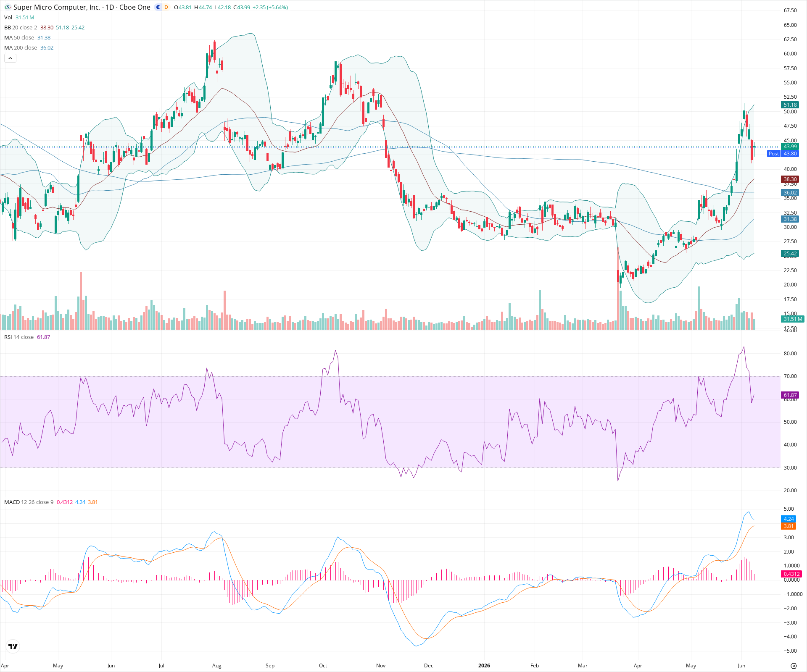Click the open price O43.81 in header
The width and height of the screenshot is (807, 672).
183,7
